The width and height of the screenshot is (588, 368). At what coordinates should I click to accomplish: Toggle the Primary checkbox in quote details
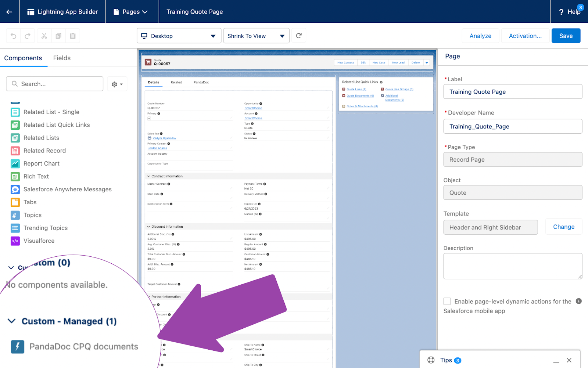point(149,119)
